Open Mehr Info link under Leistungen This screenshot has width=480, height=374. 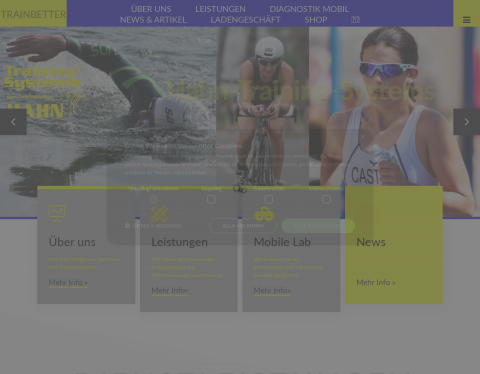coord(170,290)
